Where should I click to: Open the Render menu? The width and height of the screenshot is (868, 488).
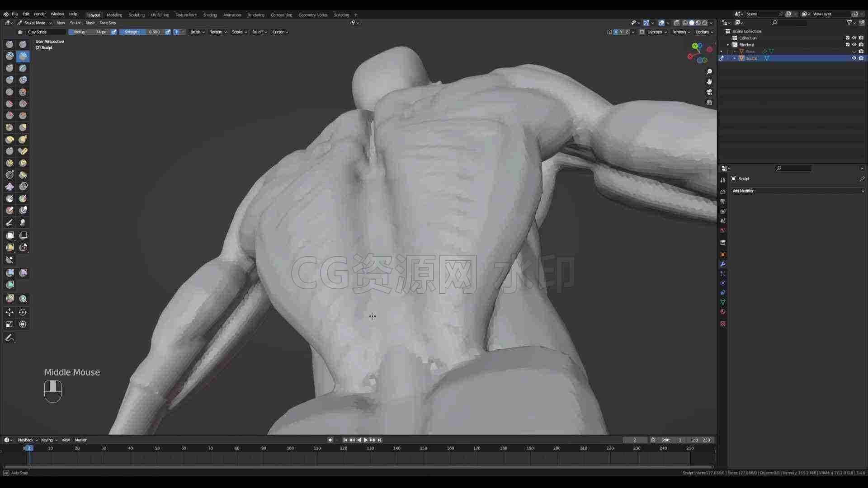pyautogui.click(x=40, y=14)
